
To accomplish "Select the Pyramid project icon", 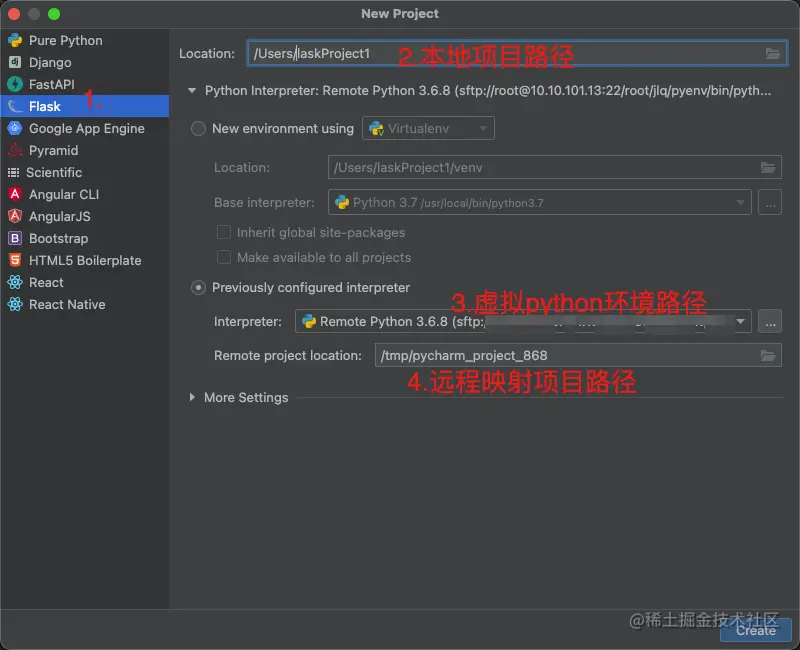I will point(15,150).
